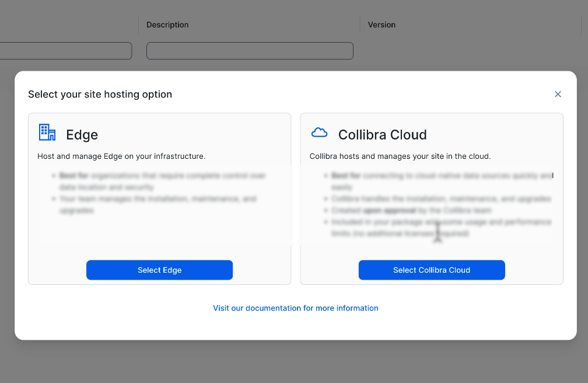Screen dimensions: 588x383
Task: Click the Version column header
Action: pos(381,25)
